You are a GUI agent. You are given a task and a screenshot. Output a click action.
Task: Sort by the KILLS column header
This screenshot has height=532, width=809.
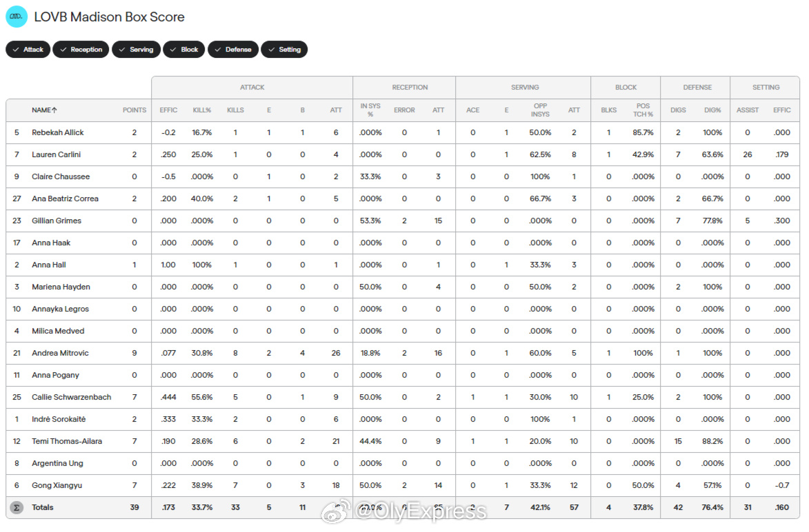point(235,110)
